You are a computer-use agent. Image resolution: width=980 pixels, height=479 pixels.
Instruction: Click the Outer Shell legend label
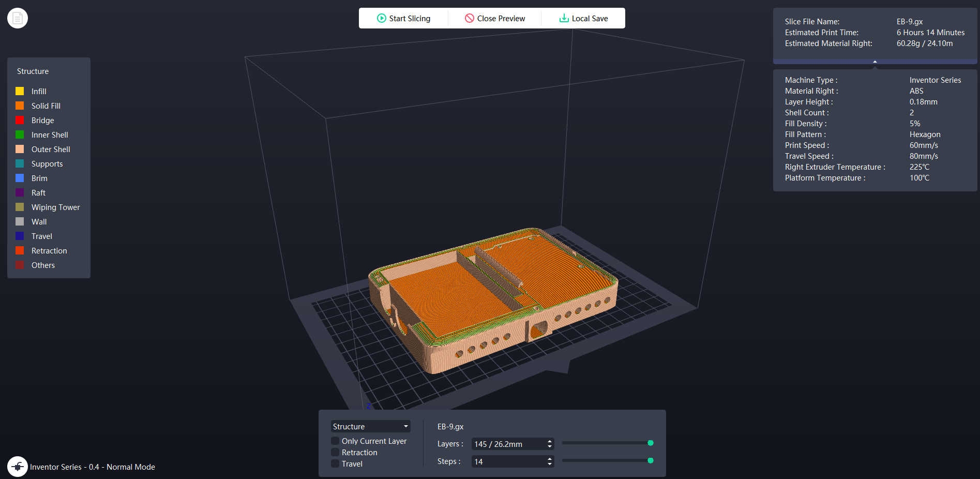click(x=51, y=149)
